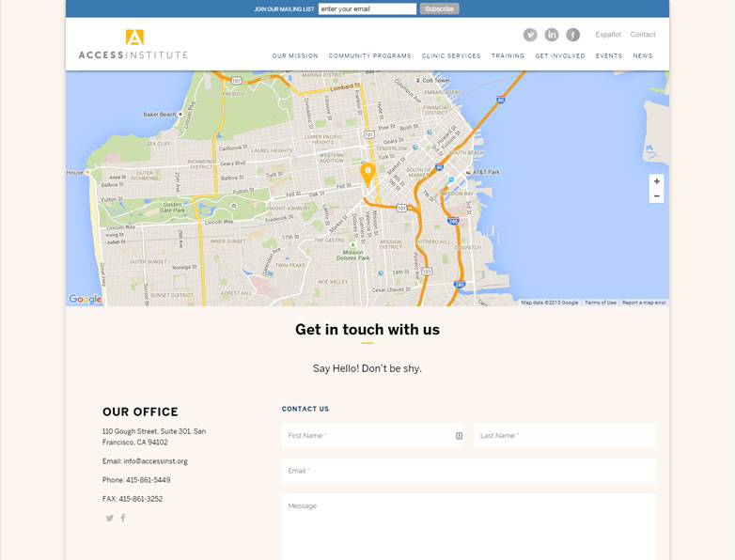Switch to Español language link
The height and width of the screenshot is (560, 735).
point(608,35)
